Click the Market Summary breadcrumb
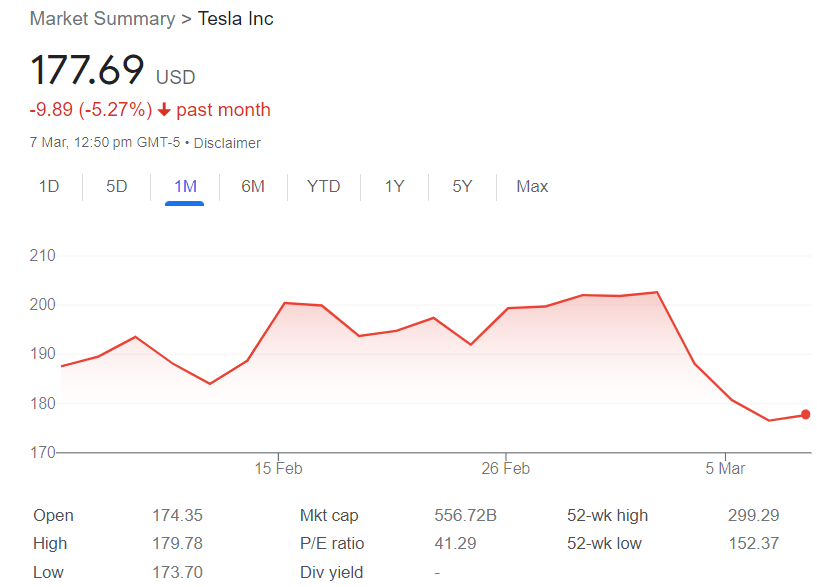Image resolution: width=817 pixels, height=587 pixels. click(102, 19)
